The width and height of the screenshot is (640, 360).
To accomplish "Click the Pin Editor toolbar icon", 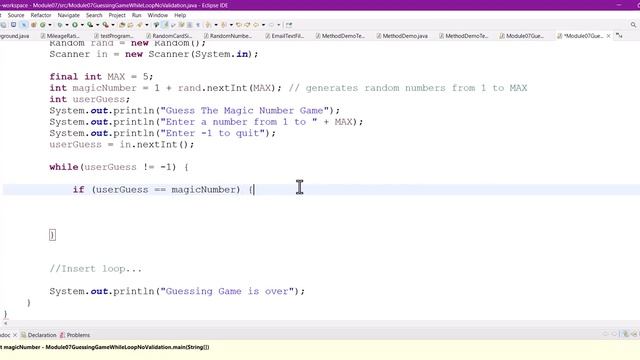I will [x=289, y=25].
